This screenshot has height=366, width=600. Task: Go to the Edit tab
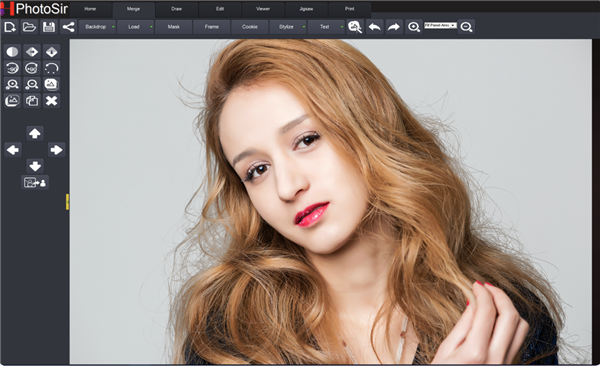click(x=220, y=9)
